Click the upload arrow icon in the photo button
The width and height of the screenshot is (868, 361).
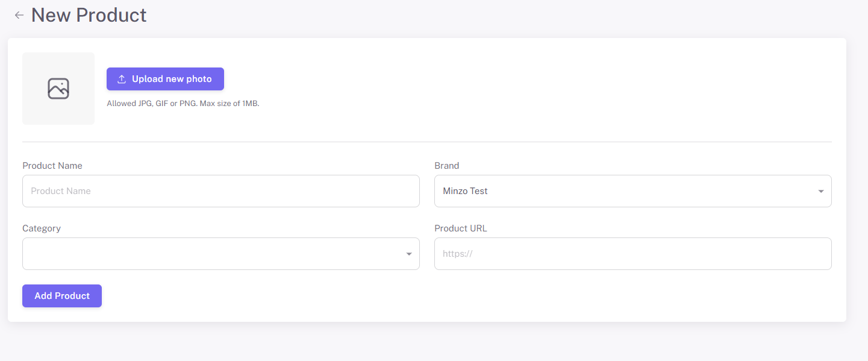tap(121, 79)
